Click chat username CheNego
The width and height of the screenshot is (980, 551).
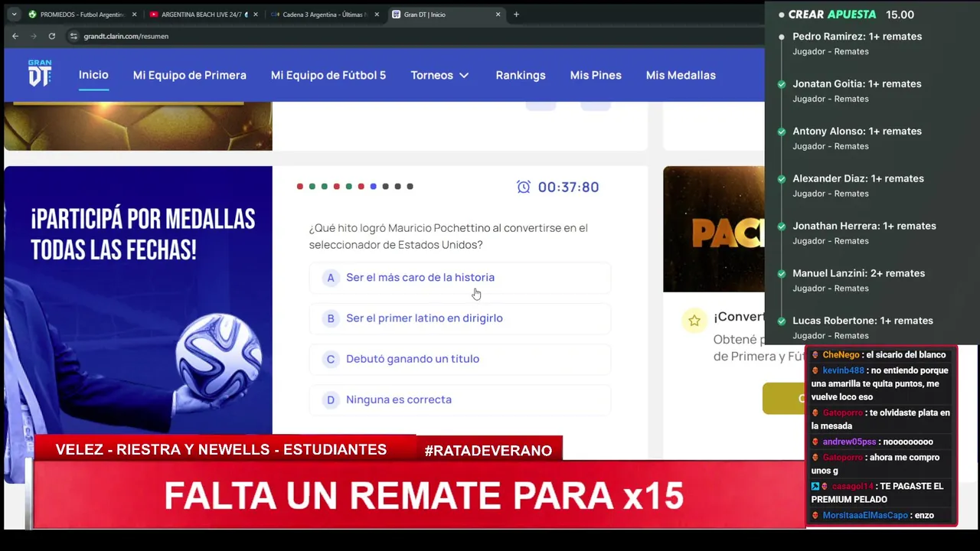pyautogui.click(x=841, y=355)
